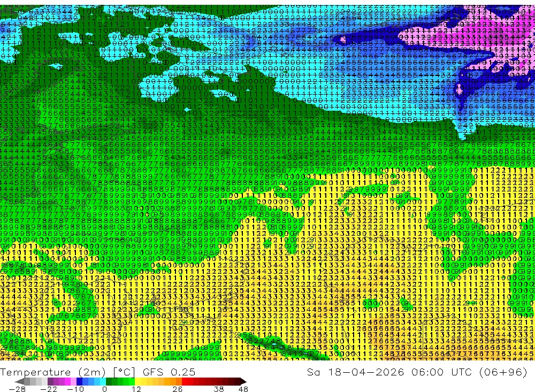Click the bright red swatch right of 26
The image size is (535, 392).
[x=185, y=382]
